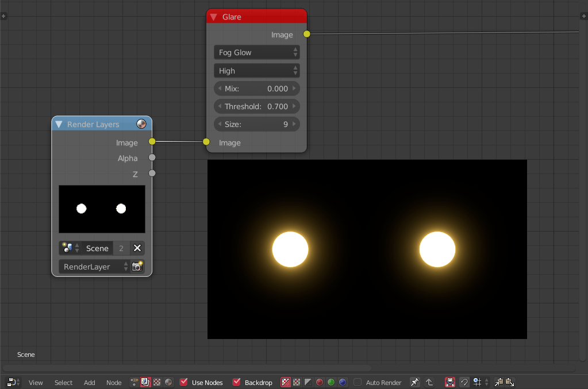The width and height of the screenshot is (588, 389).
Task: Collapse the Glare node header triangle
Action: pos(213,16)
